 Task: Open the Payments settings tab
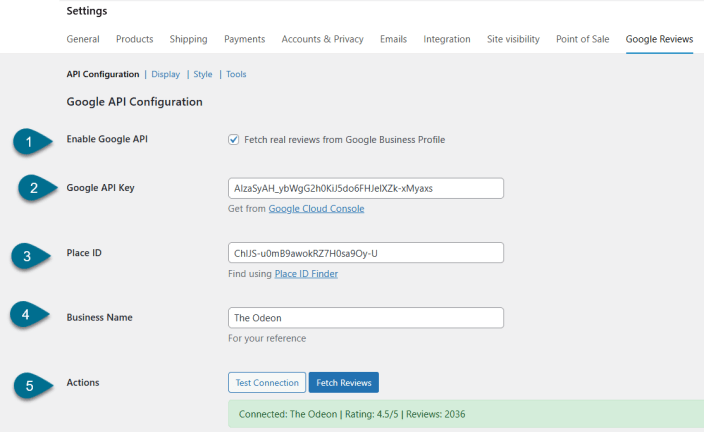click(244, 39)
